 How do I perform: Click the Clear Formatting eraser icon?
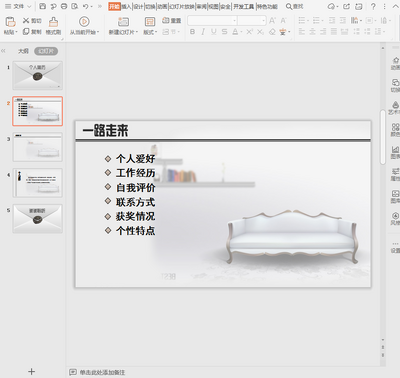click(x=272, y=32)
